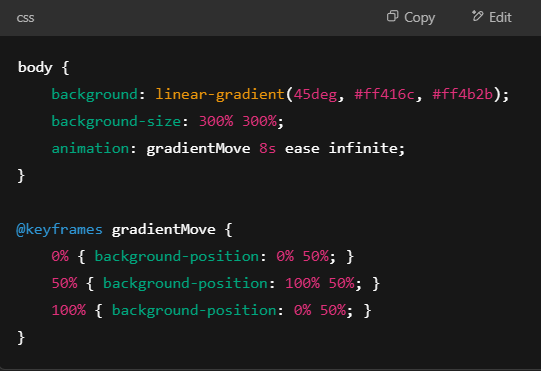
Task: Click the Copy button label
Action: [420, 17]
